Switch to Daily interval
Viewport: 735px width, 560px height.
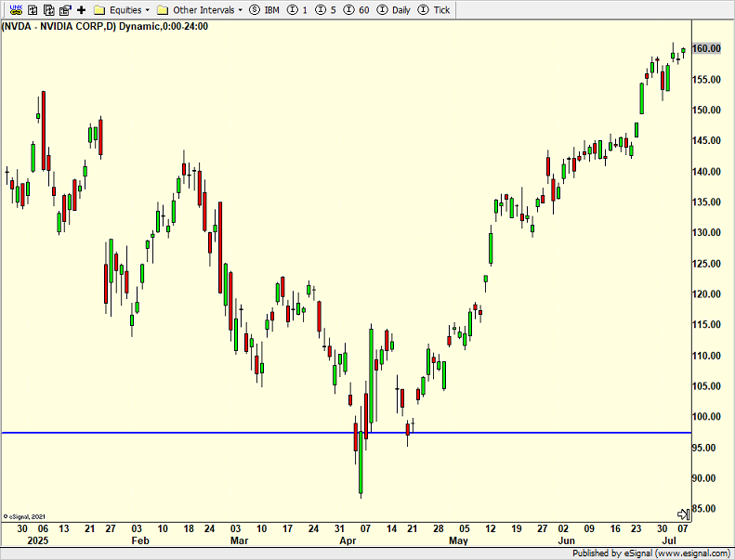coord(394,10)
